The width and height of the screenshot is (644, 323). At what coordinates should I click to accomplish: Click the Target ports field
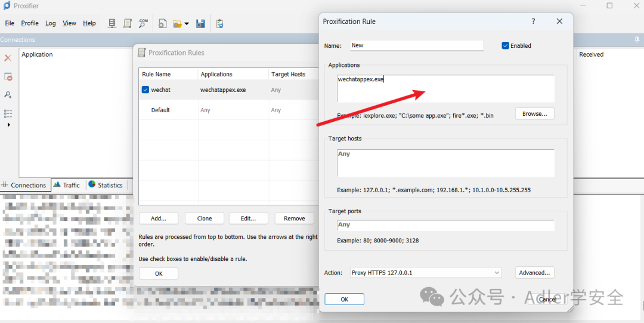pyautogui.click(x=445, y=225)
